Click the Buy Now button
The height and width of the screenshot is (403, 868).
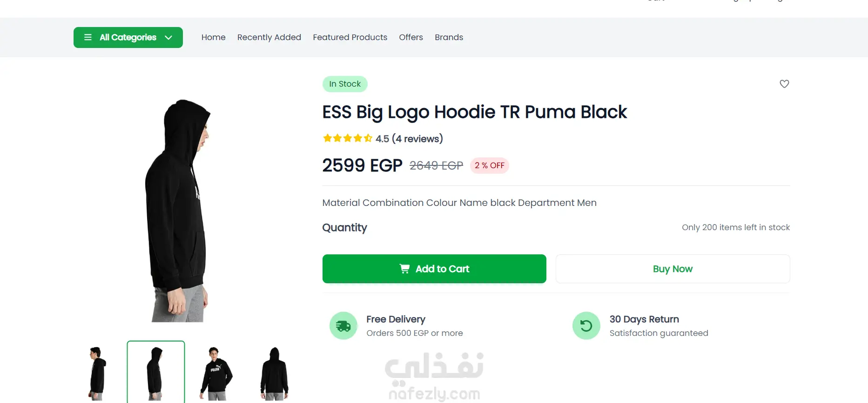click(x=673, y=269)
